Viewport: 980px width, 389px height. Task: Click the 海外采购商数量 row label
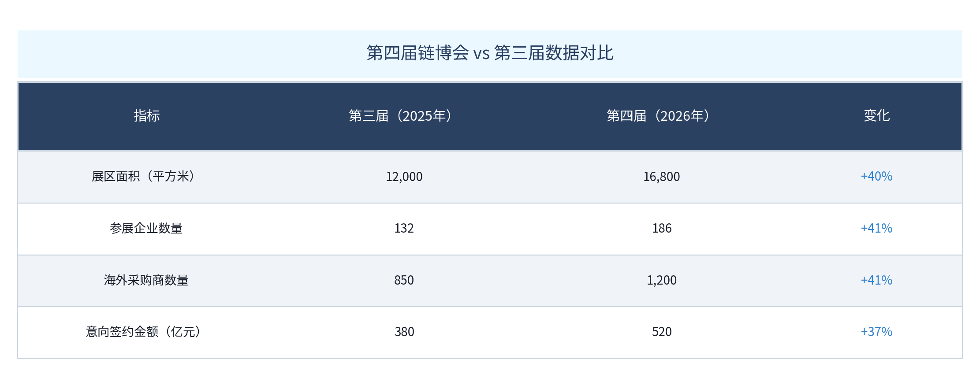(146, 280)
